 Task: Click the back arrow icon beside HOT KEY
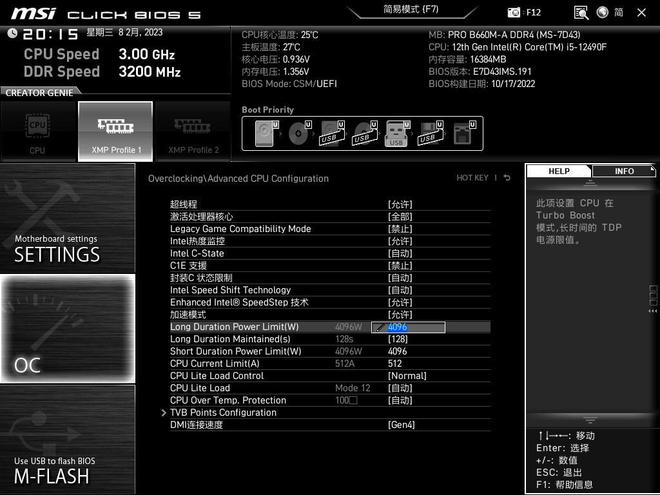pos(507,178)
